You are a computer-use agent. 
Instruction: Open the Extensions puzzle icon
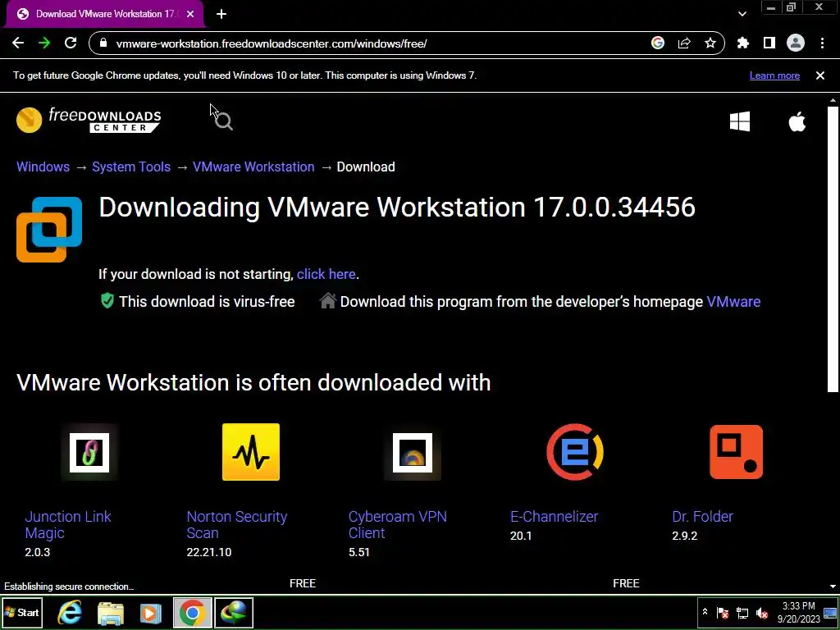(x=743, y=43)
